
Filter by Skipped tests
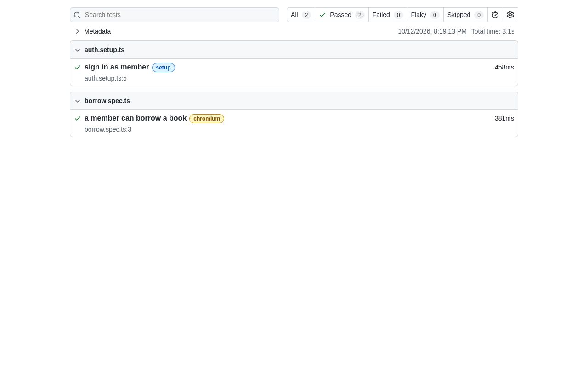tap(465, 15)
